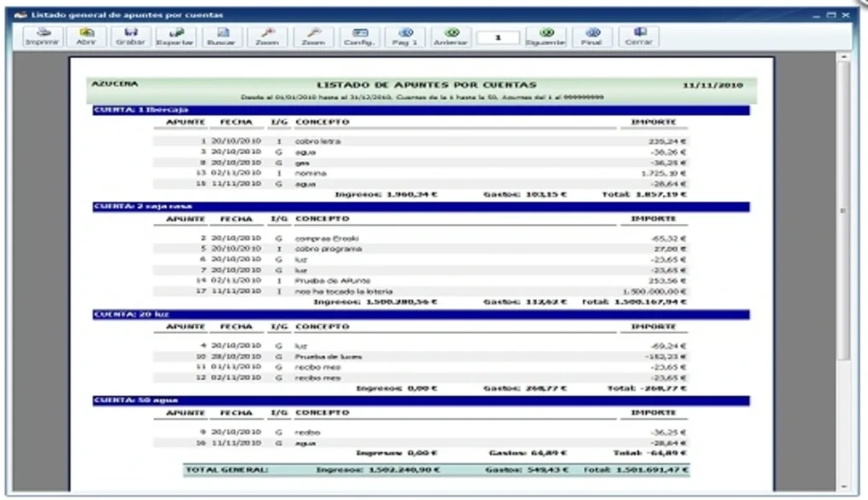Screen dimensions: 868x500
Task: Click the 'cobro programa' concept entry
Action: point(328,249)
